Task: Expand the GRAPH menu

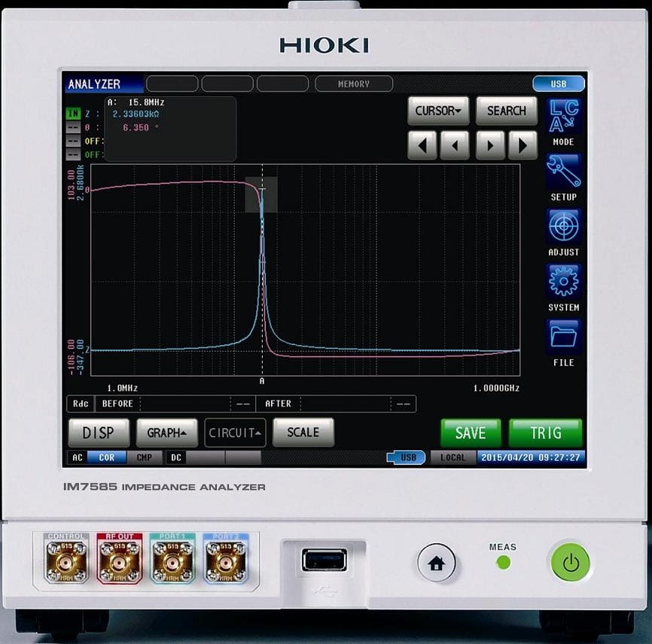Action: click(166, 433)
